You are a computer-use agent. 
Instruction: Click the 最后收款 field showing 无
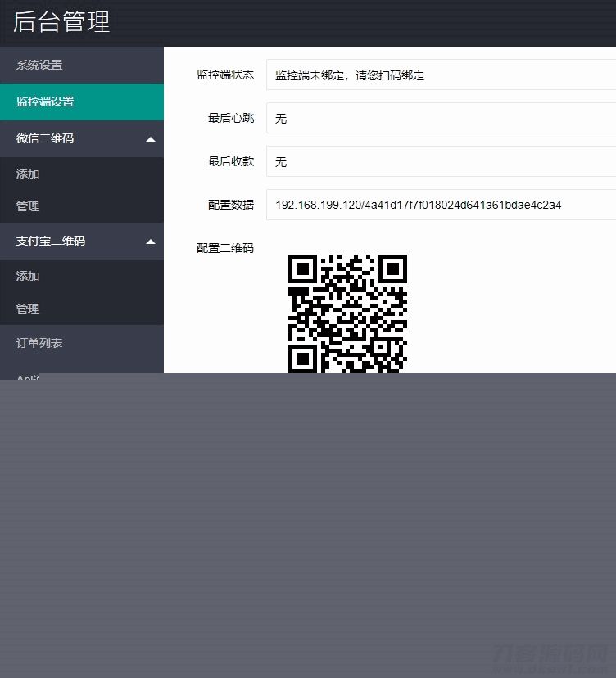(x=441, y=162)
